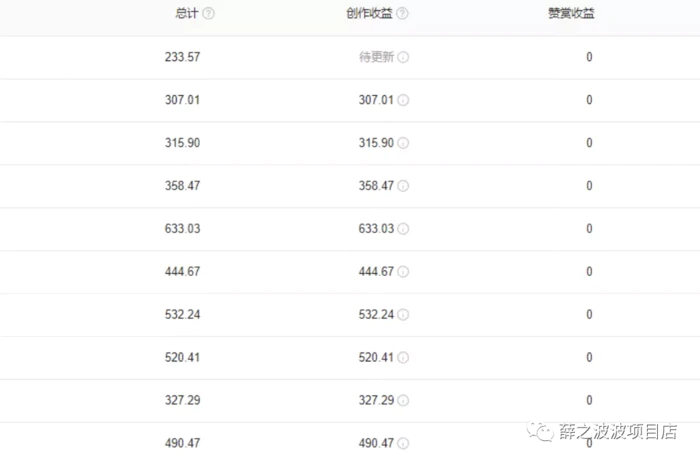This screenshot has height=462, width=700.
Task: Click the 赞赏收益 column header
Action: click(x=573, y=14)
